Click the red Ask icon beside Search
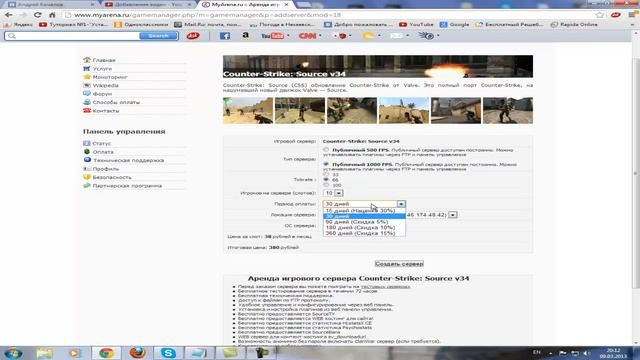Viewport: 640px width, 360px height. click(x=193, y=36)
